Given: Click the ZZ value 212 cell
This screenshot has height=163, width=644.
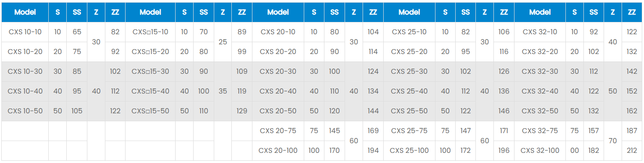Looking at the screenshot, I should point(632,151).
